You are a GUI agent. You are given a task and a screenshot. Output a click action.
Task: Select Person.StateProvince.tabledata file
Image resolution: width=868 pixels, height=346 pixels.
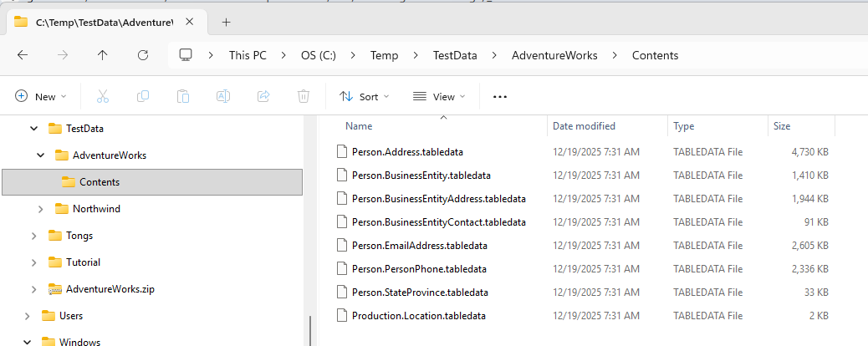point(420,293)
